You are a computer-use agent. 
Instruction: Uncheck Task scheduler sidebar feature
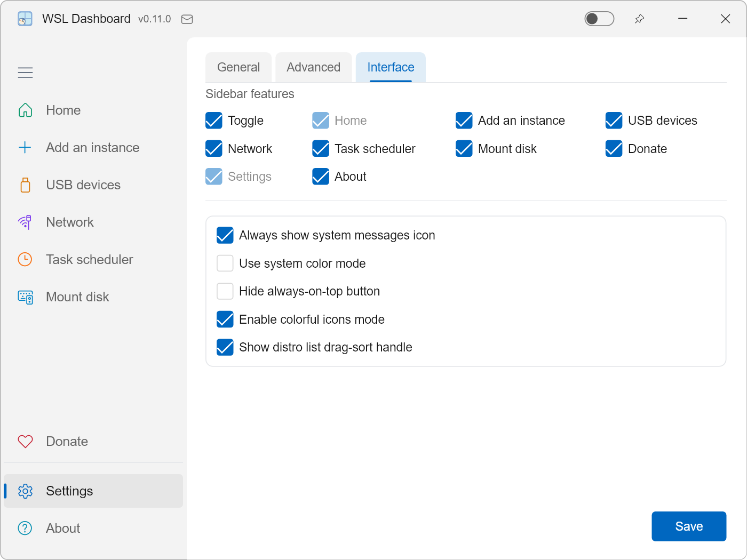[x=321, y=149]
